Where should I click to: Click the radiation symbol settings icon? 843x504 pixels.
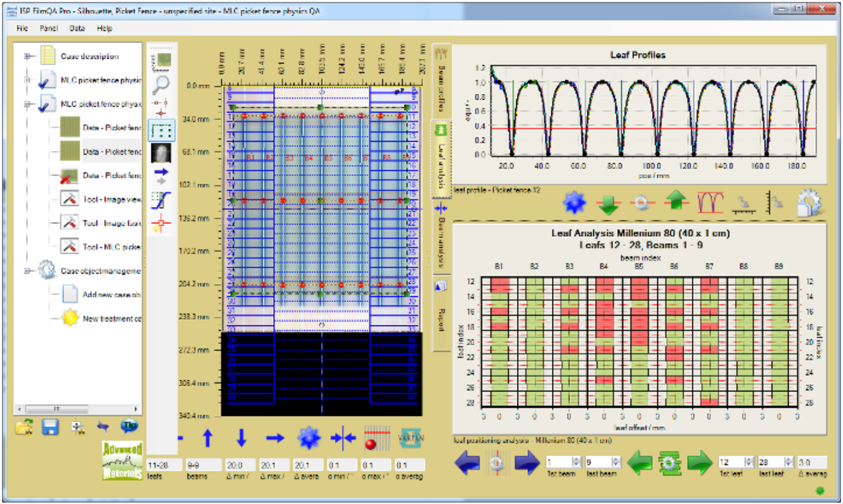pyautogui.click(x=78, y=427)
